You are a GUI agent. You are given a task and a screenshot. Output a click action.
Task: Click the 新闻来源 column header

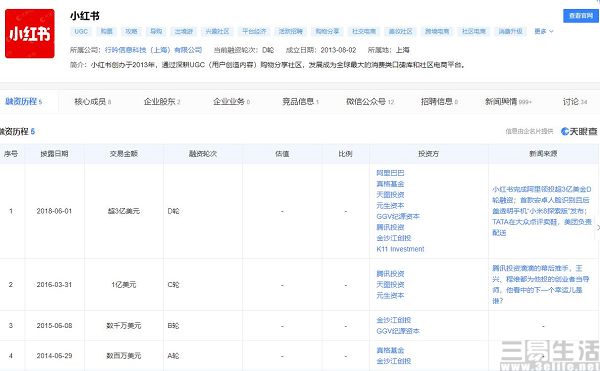[x=543, y=154]
